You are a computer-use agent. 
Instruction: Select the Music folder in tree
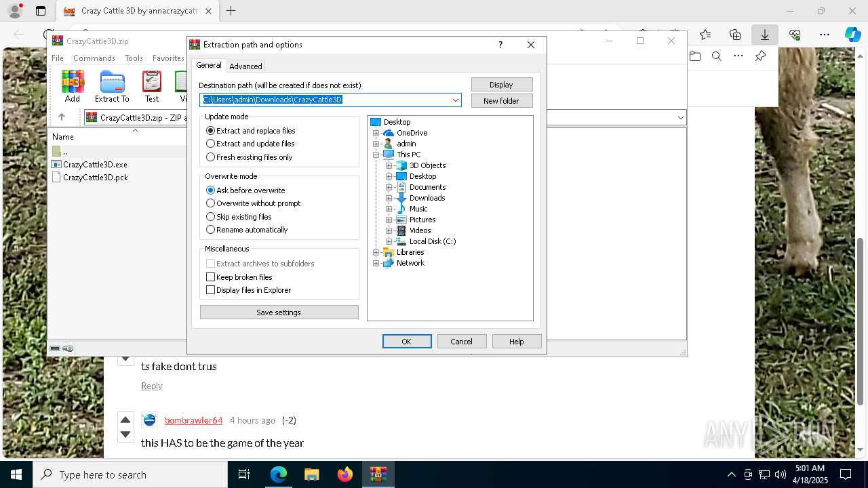pos(418,209)
